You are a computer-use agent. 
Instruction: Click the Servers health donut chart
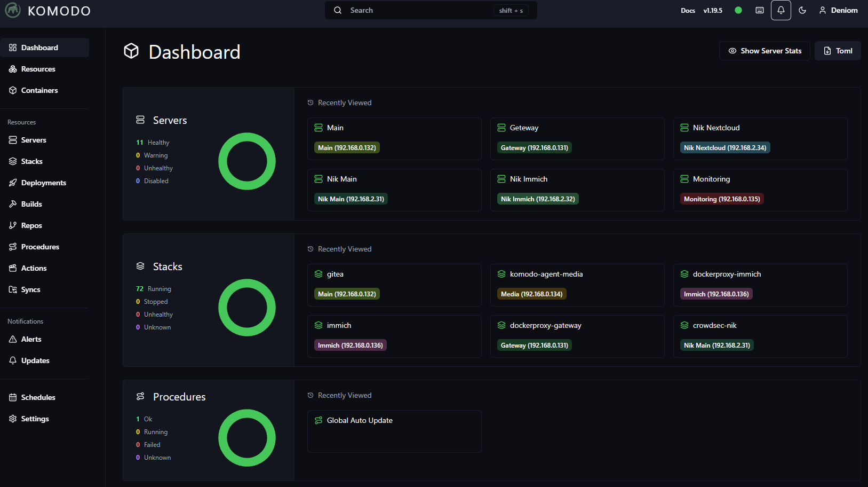coord(247,161)
